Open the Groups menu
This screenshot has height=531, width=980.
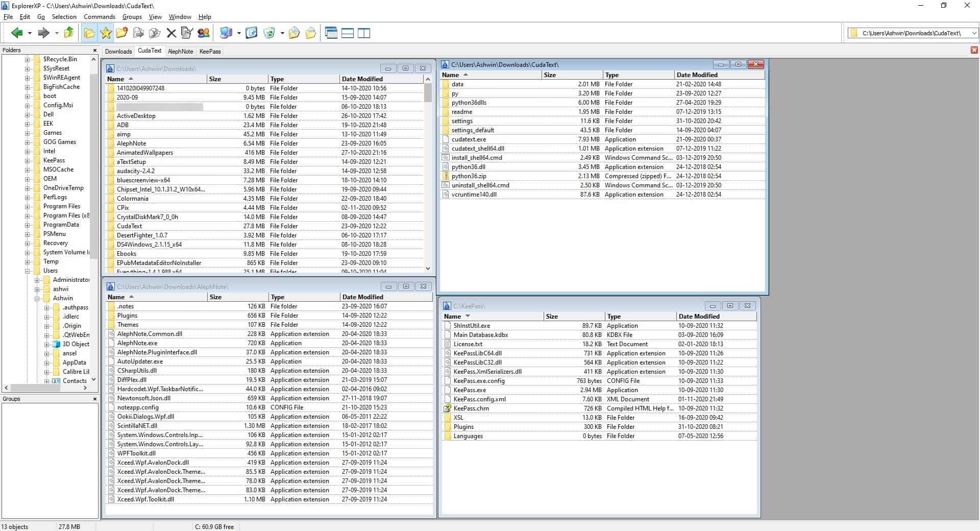click(x=132, y=17)
